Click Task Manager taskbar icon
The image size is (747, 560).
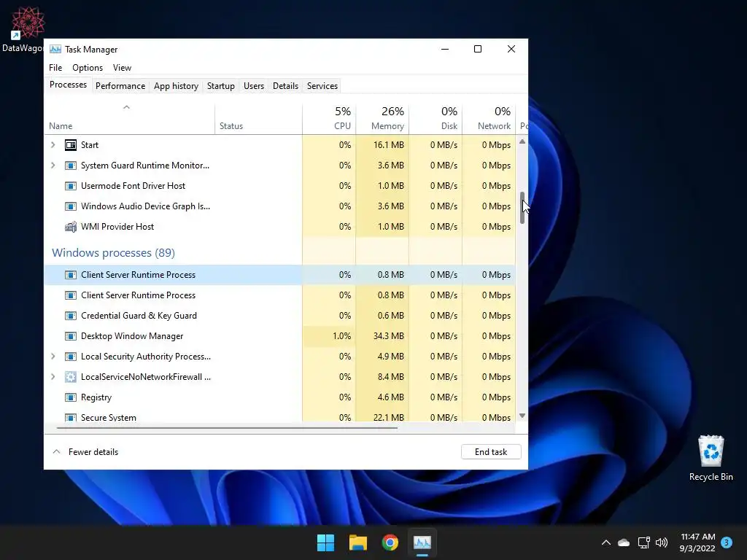[422, 542]
